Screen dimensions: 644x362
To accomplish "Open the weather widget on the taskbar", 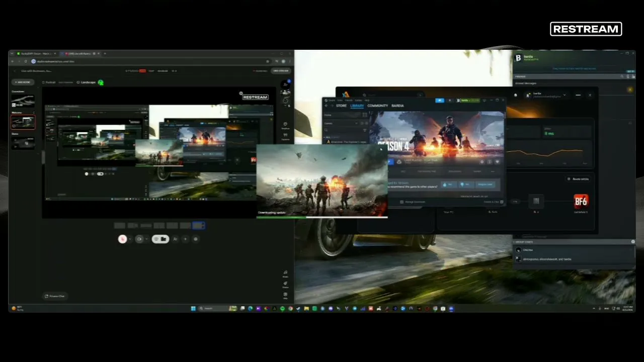I will point(18,309).
